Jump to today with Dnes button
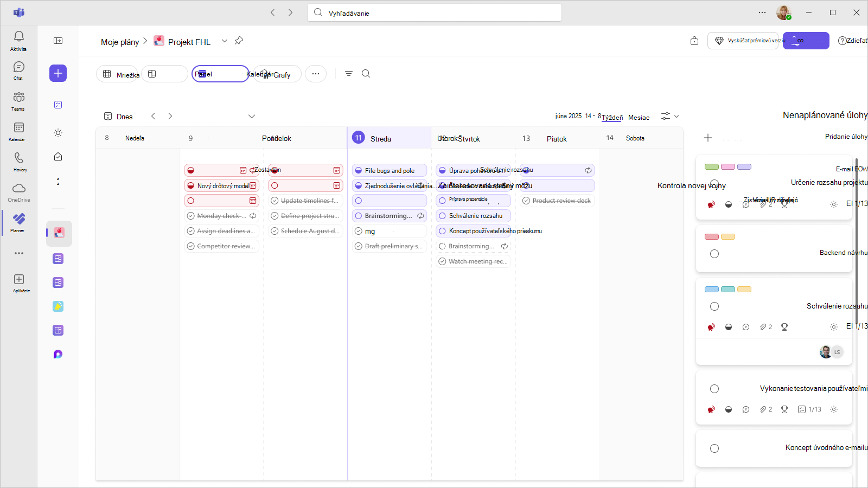Viewport: 868px width, 488px height. 118,116
